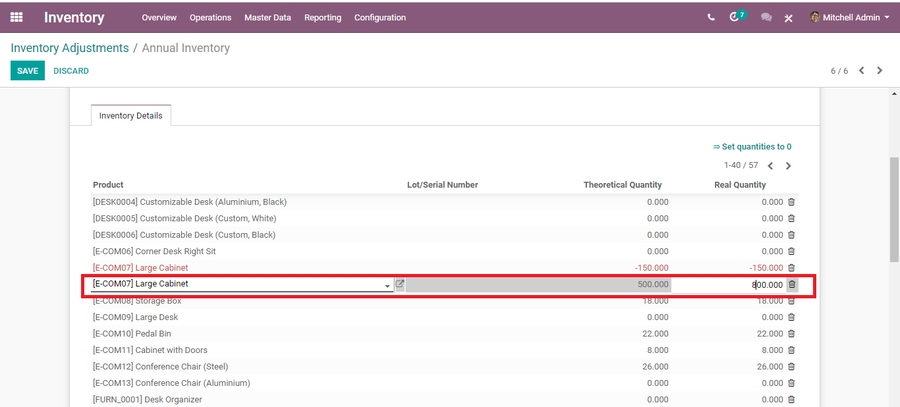Delete the Storage Box inventory line

pyautogui.click(x=792, y=300)
